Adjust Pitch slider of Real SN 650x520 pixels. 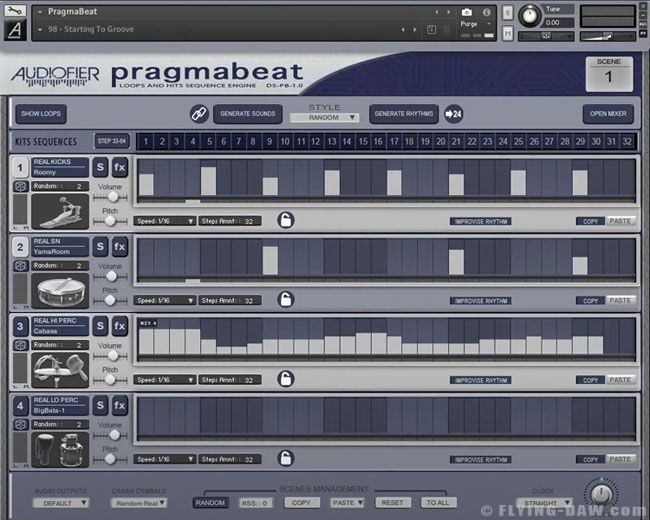(110, 300)
